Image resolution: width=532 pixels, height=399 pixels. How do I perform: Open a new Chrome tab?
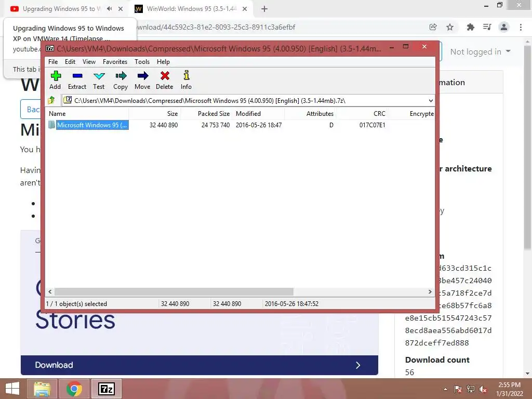[264, 9]
